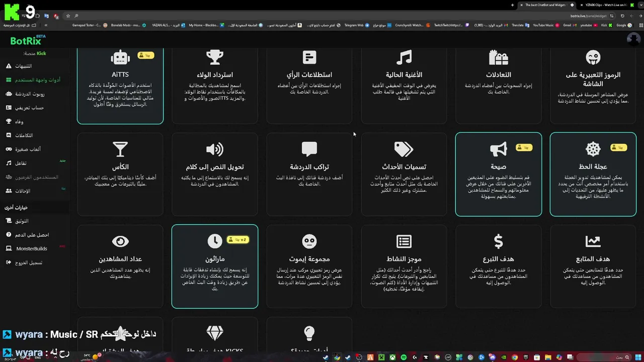Open the التعادلات gift box icon
644x362 pixels.
[x=499, y=57]
